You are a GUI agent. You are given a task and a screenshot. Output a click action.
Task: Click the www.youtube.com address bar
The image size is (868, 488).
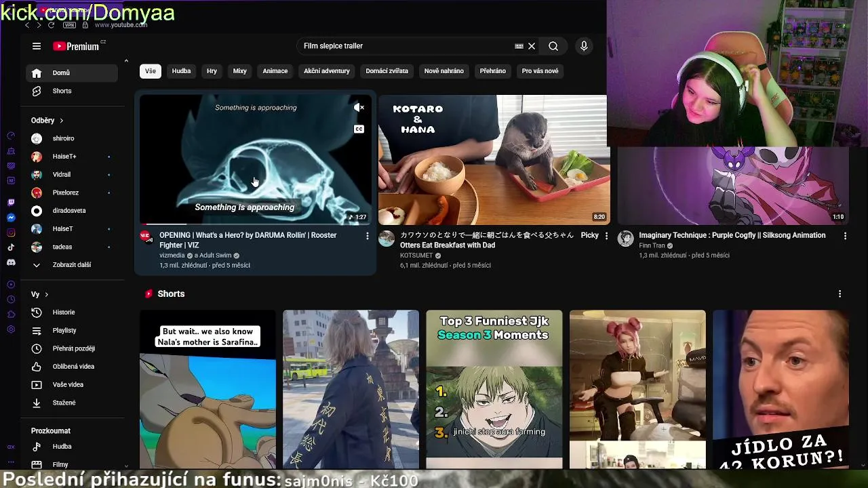[x=121, y=25]
